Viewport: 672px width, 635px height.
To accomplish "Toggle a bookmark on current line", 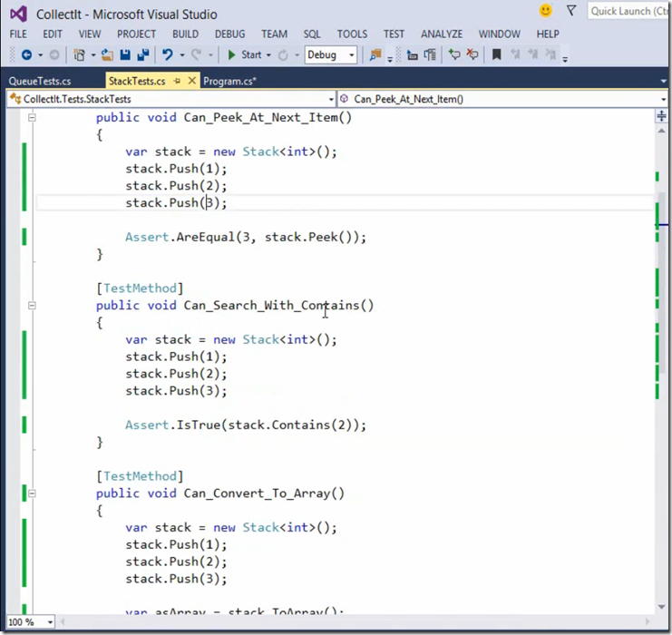I will coord(497,54).
